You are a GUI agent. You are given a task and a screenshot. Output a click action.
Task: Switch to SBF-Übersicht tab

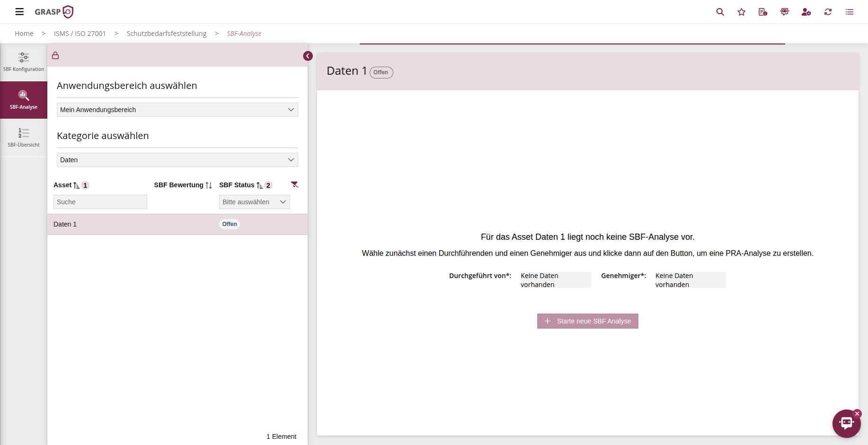pos(24,138)
